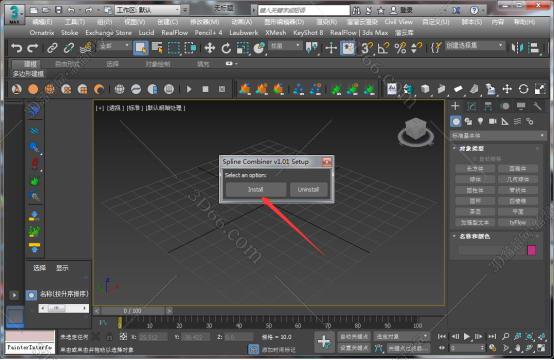Activate the Select and Scale tool
Viewport: 554px width, 360px height.
click(243, 48)
